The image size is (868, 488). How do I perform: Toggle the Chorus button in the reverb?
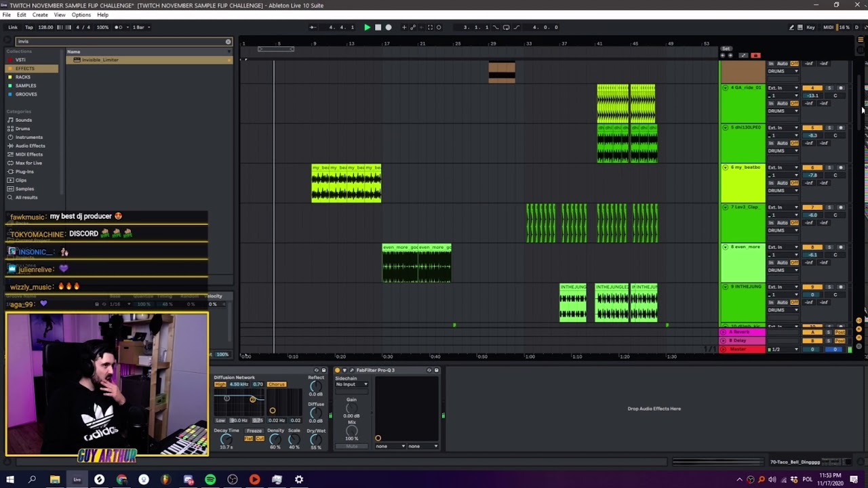point(276,384)
